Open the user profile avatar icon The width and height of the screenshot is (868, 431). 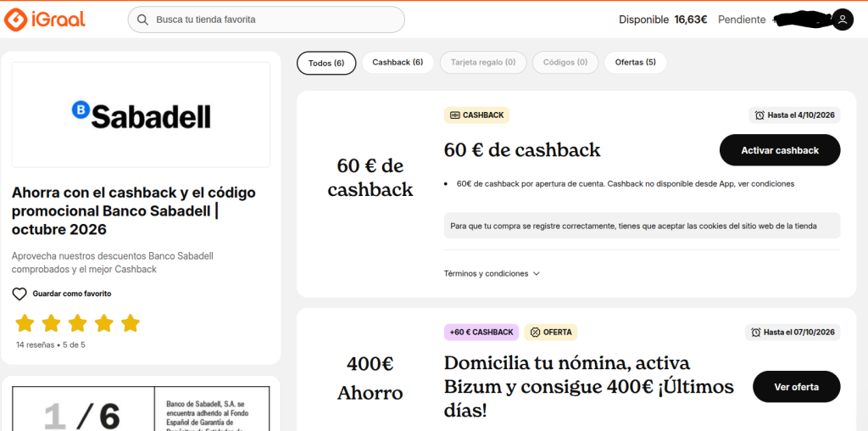843,20
